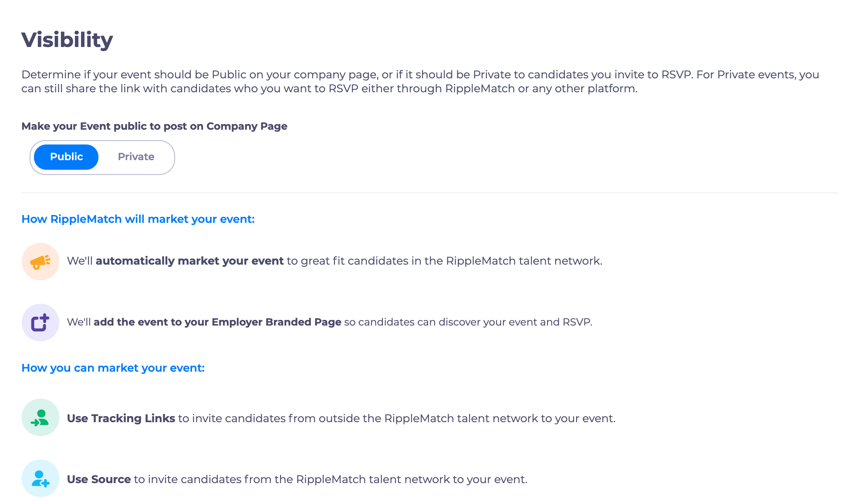The height and width of the screenshot is (504, 851).
Task: Click the green Tracking Links person icon
Action: [x=40, y=418]
